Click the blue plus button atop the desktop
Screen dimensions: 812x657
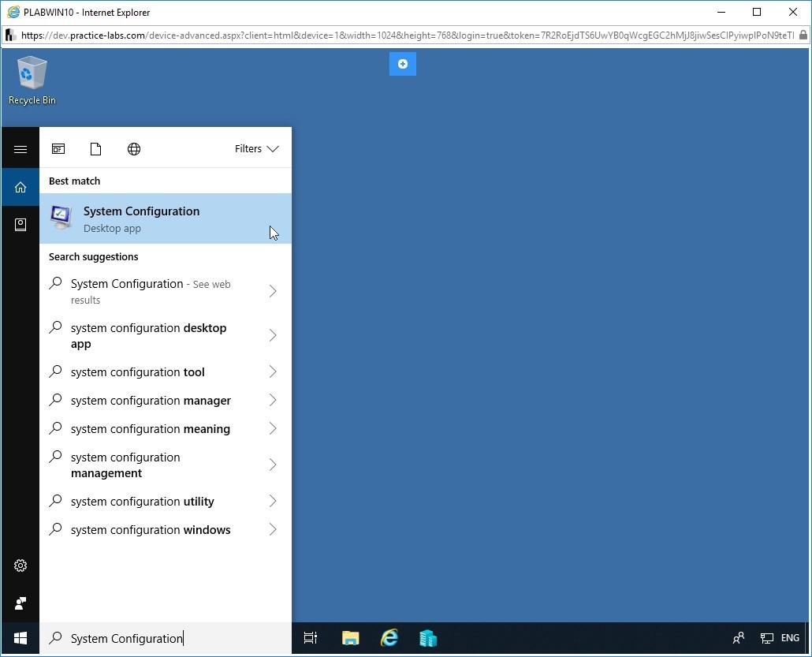coord(403,64)
